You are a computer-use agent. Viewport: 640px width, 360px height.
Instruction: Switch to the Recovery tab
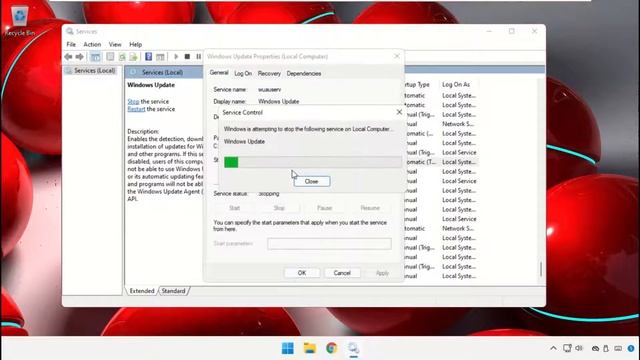[x=269, y=73]
